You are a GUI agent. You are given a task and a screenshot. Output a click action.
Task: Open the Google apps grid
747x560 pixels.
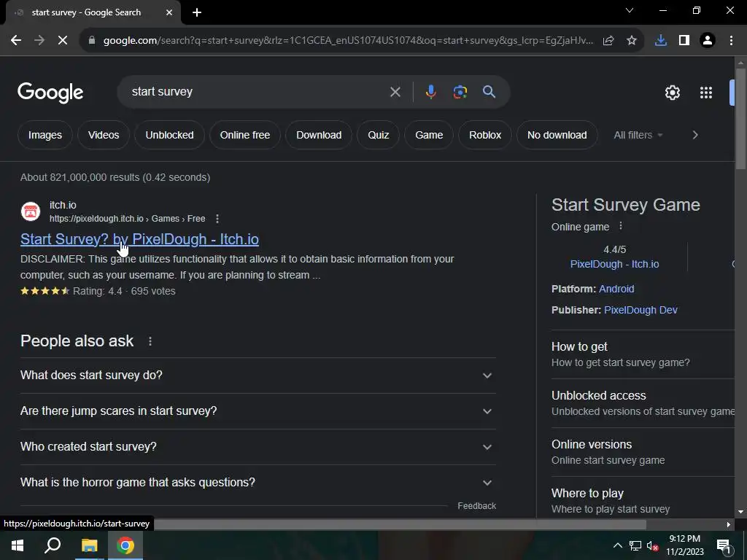[706, 93]
